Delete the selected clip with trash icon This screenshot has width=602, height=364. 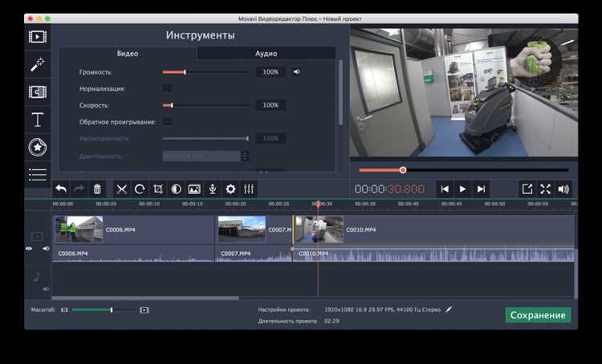[97, 188]
